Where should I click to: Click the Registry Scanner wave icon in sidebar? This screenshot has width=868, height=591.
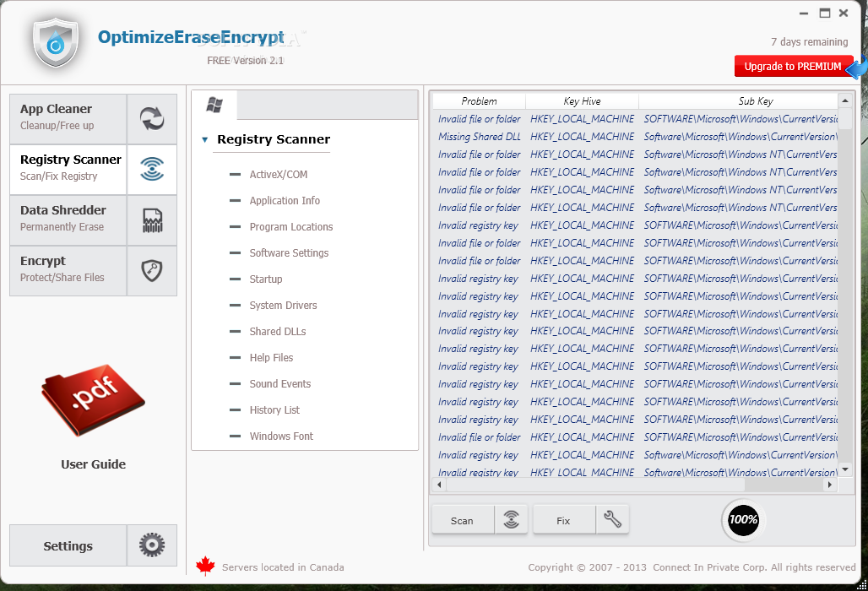coord(152,169)
